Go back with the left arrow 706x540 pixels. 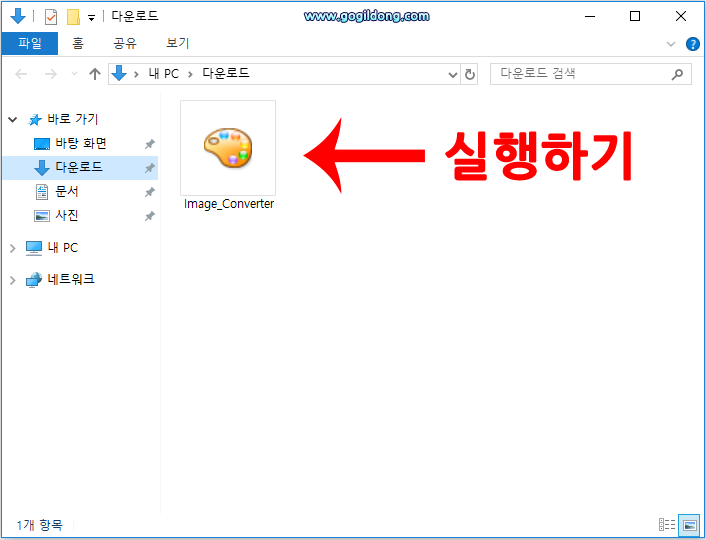click(x=21, y=74)
